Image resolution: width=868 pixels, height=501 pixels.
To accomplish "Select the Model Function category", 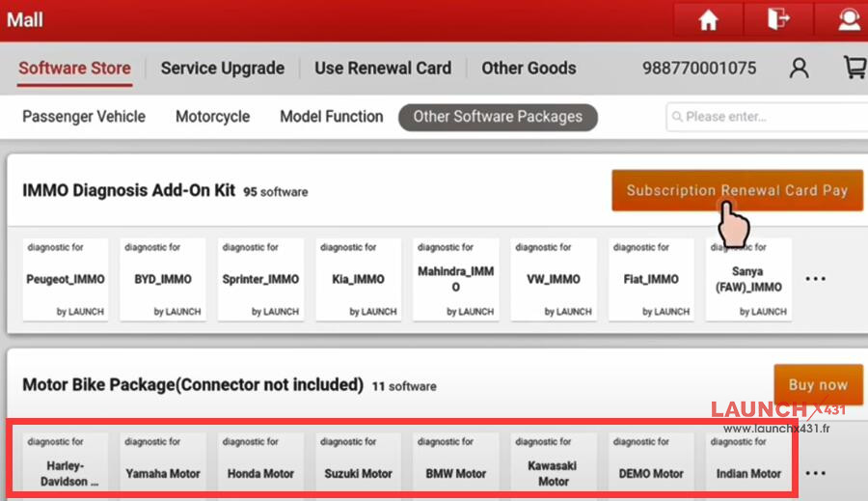I will pyautogui.click(x=331, y=117).
